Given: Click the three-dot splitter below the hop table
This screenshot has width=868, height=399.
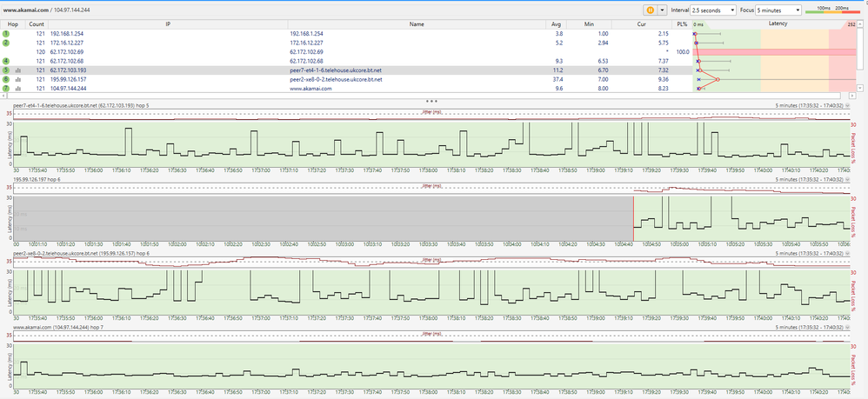Looking at the screenshot, I should point(432,100).
